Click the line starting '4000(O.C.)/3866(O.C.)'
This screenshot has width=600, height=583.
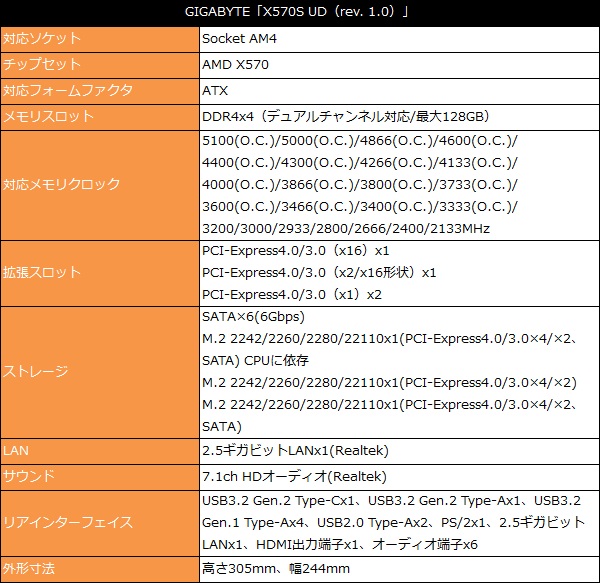pos(360,185)
